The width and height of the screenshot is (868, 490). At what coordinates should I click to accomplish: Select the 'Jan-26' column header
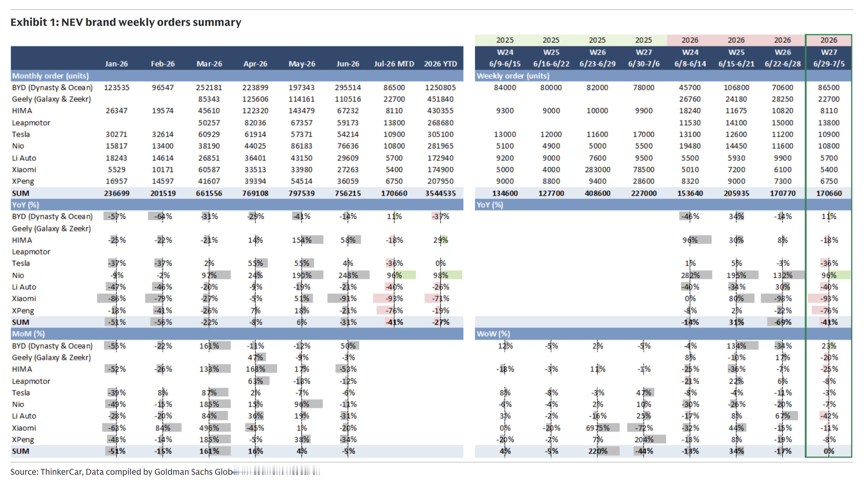(x=116, y=64)
